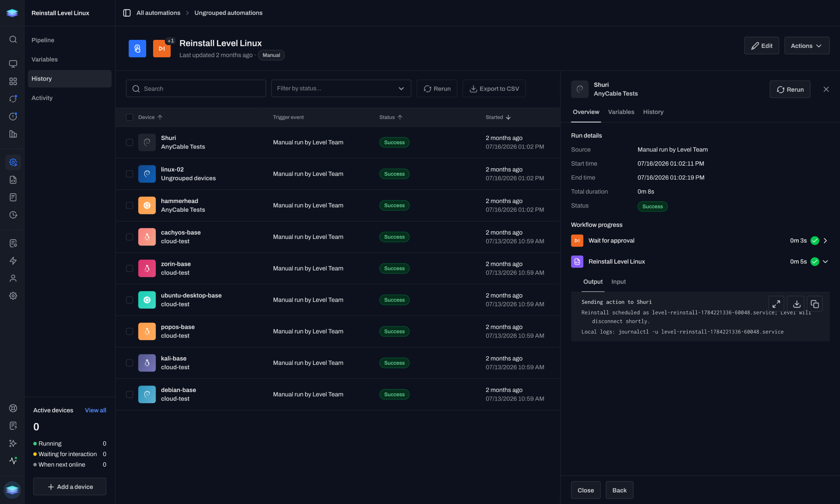Copy the output text
Image resolution: width=840 pixels, height=504 pixels.
(815, 304)
